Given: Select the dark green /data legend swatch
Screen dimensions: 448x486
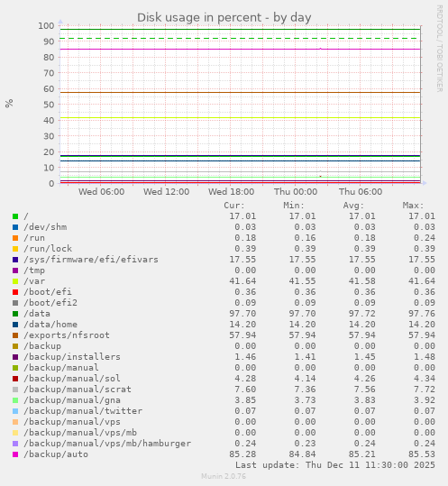Looking at the screenshot, I should (15, 314).
